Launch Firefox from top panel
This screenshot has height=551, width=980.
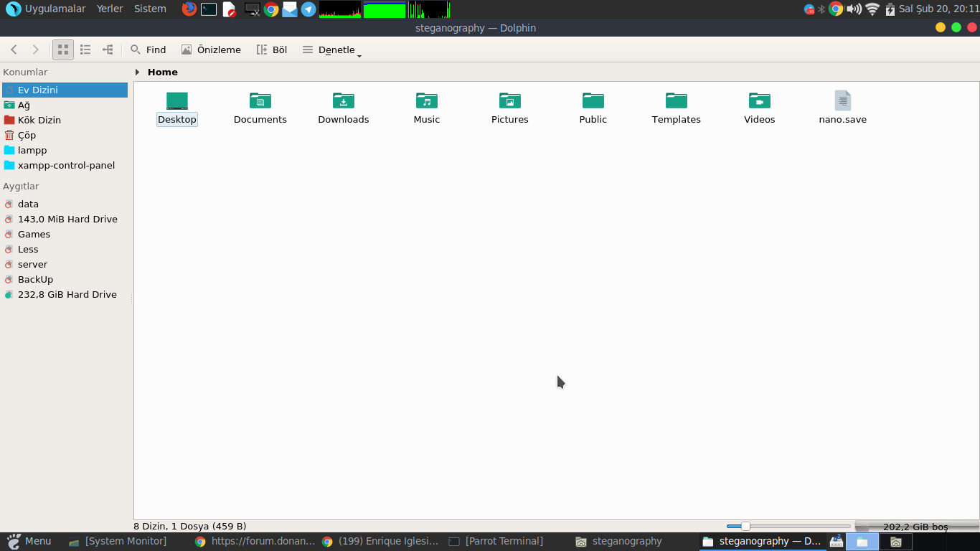[189, 9]
